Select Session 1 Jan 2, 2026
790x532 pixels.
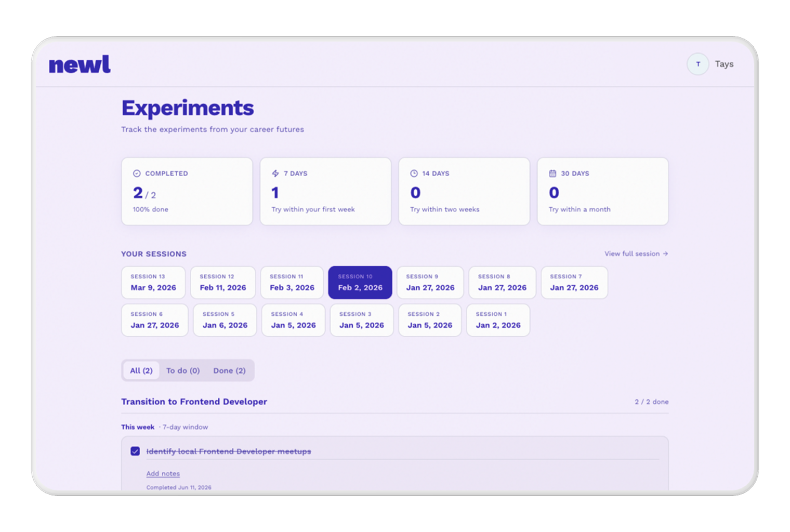(x=498, y=320)
